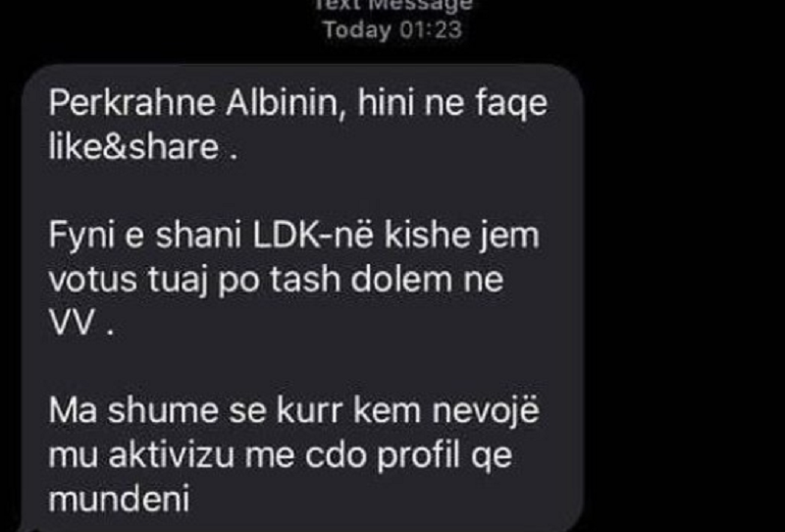Tap the word 'aktivizu' in the message
This screenshot has height=532, width=785.
[x=172, y=454]
